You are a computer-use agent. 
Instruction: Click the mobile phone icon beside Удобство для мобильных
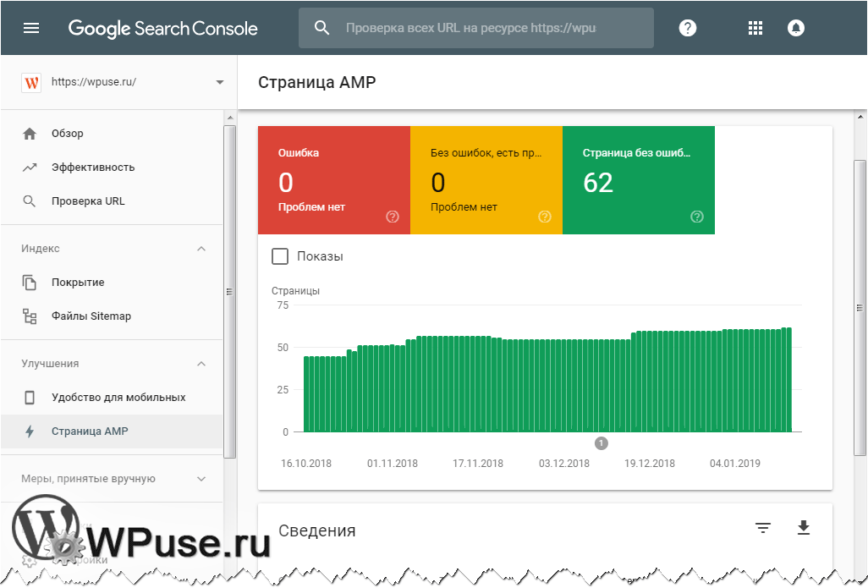[x=30, y=398]
